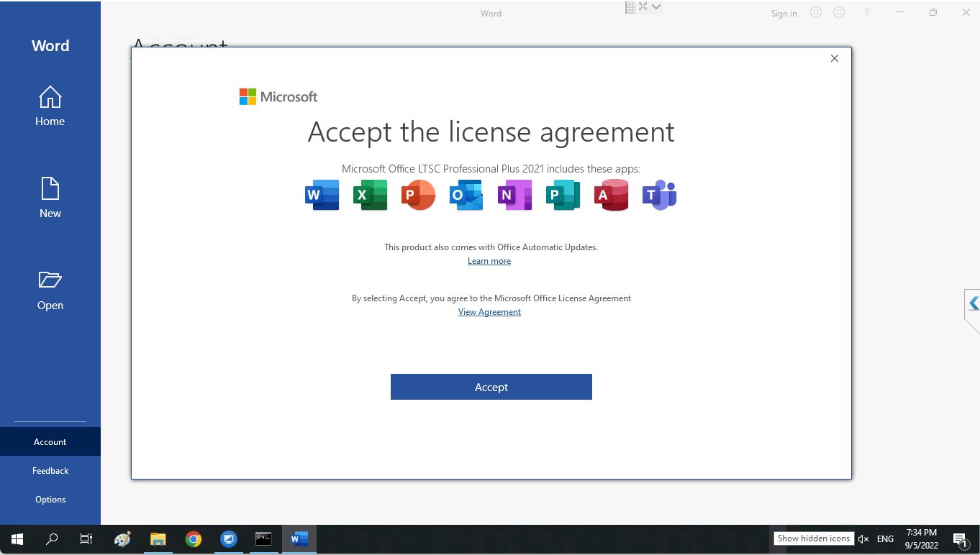980x555 pixels.
Task: Click the 'Accept the license agreement' heading
Action: click(x=491, y=132)
